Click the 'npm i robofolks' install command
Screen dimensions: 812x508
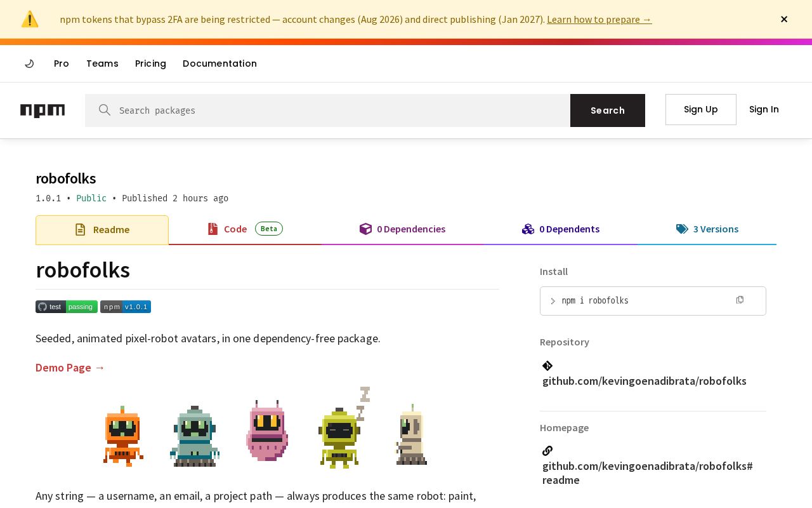[x=595, y=300]
